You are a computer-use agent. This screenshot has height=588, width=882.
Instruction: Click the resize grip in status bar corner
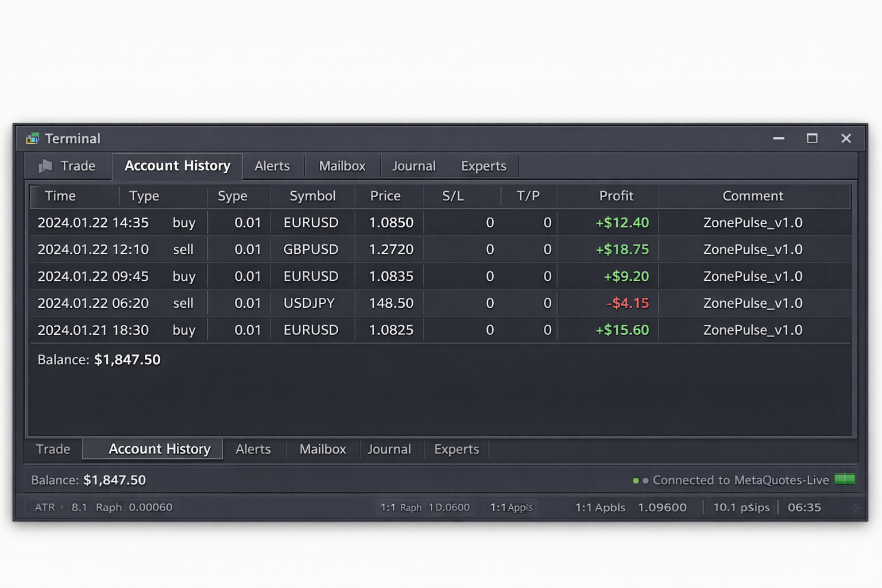coord(855,508)
